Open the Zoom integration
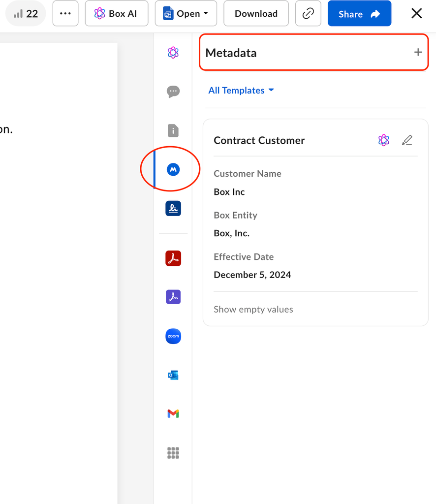The height and width of the screenshot is (504, 436). pos(173,336)
